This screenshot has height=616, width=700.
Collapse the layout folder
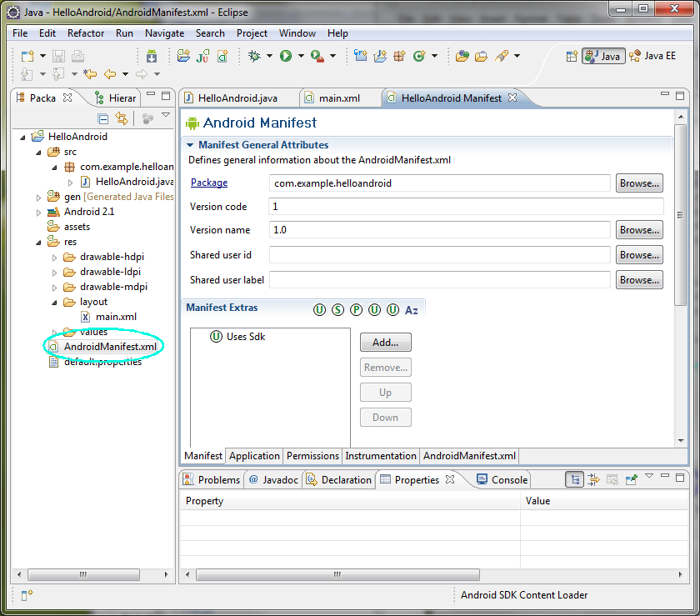(54, 303)
